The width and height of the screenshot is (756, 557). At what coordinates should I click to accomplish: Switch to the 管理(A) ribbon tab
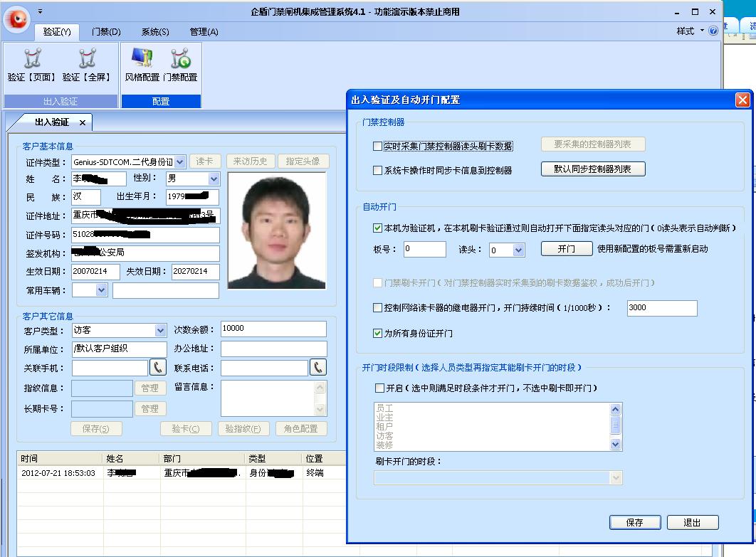204,32
